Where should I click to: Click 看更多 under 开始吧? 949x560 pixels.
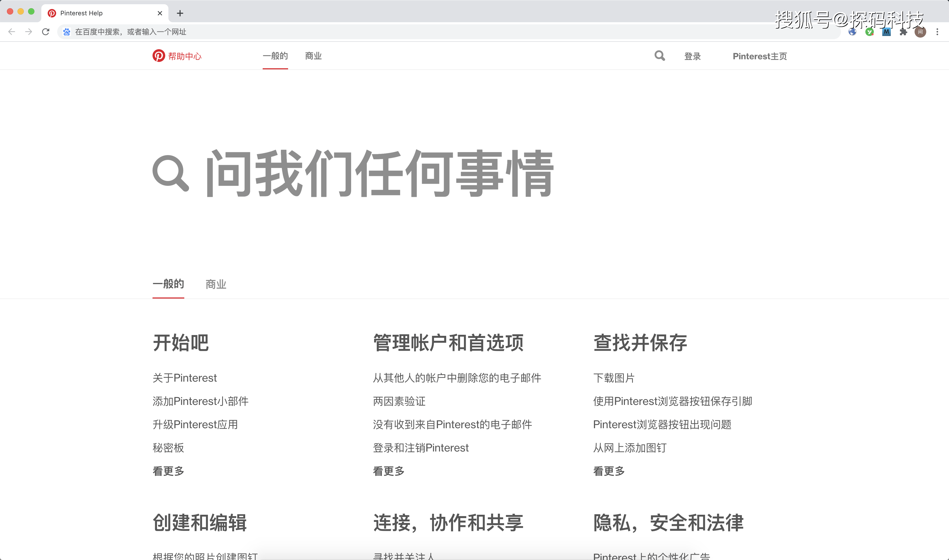(168, 471)
